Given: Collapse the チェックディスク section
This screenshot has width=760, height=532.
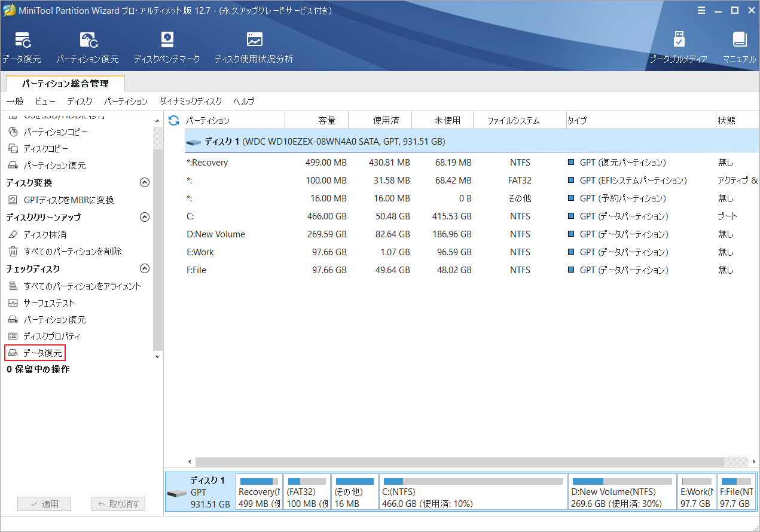Looking at the screenshot, I should tap(144, 268).
